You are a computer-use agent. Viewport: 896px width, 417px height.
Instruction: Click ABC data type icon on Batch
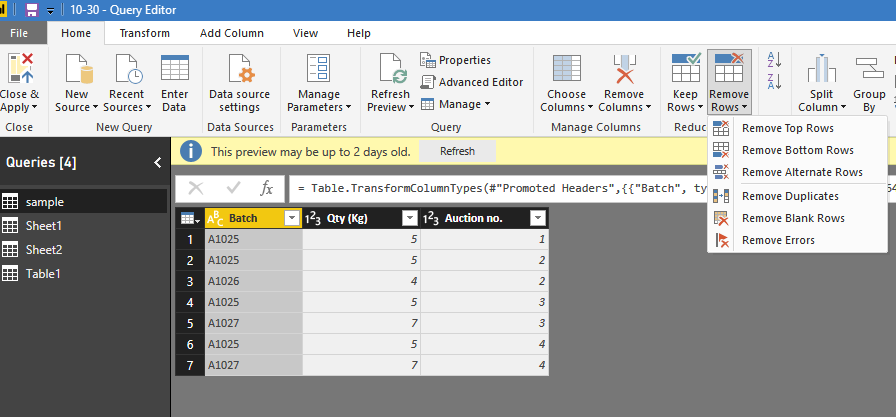[x=215, y=218]
